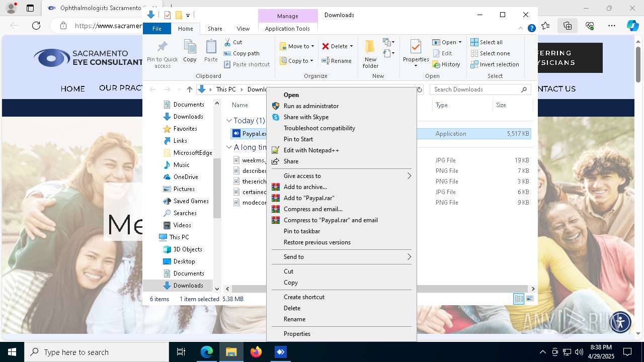Click Edit in the Open group
This screenshot has height=362, width=644.
[442, 53]
